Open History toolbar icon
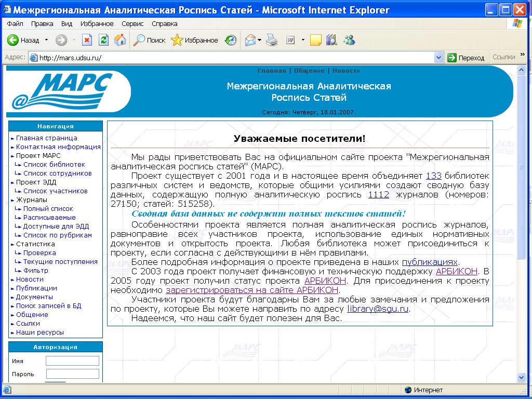The height and width of the screenshot is (399, 532). (231, 40)
